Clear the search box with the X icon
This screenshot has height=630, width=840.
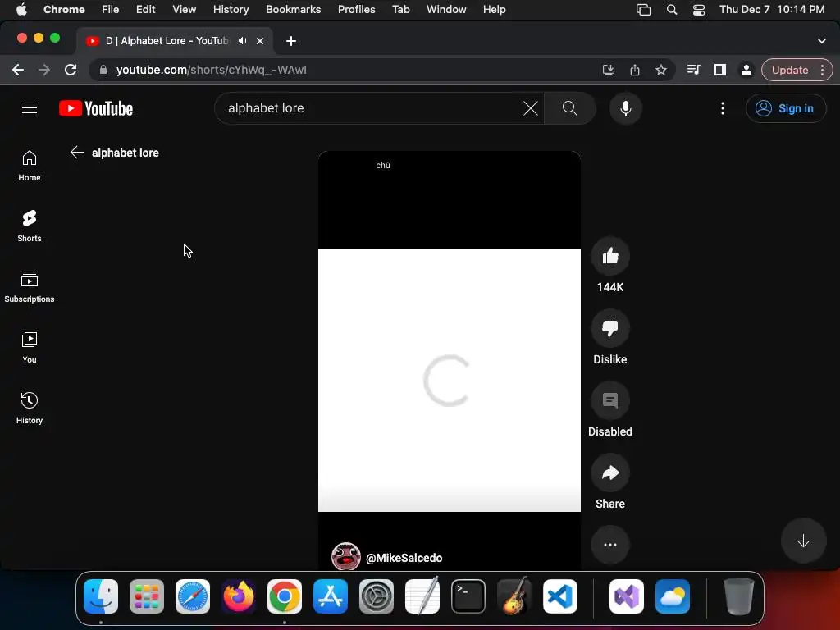coord(531,108)
